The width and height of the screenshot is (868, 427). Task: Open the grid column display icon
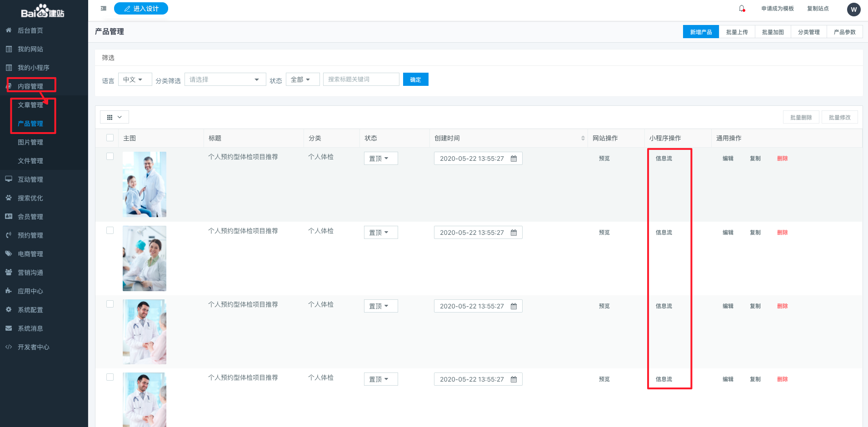[x=114, y=117]
